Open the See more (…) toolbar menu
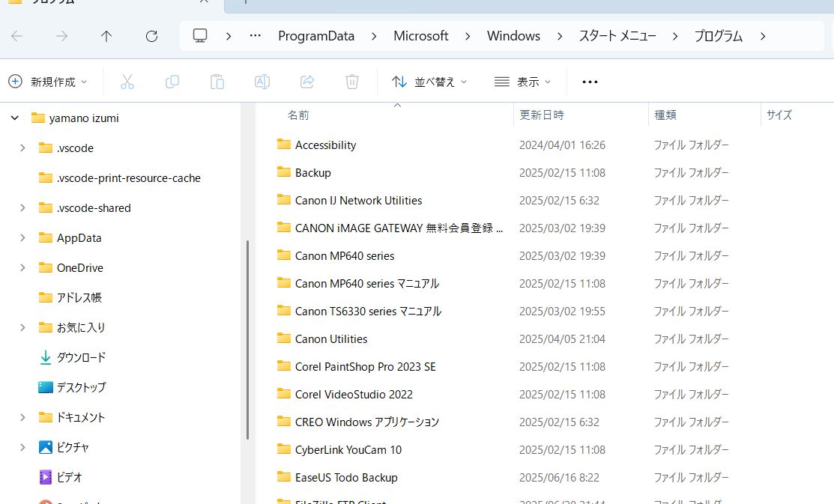Image resolution: width=834 pixels, height=504 pixels. pyautogui.click(x=590, y=82)
